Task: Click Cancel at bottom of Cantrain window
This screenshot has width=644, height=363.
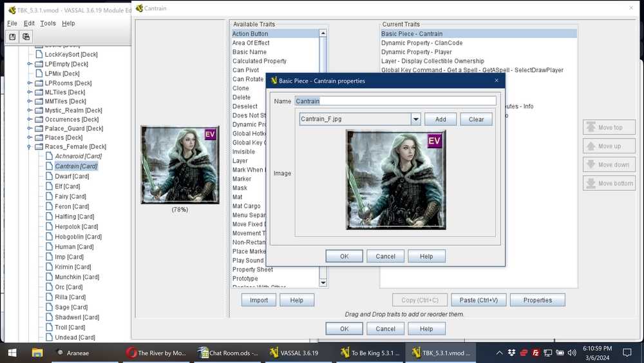Action: click(x=385, y=329)
